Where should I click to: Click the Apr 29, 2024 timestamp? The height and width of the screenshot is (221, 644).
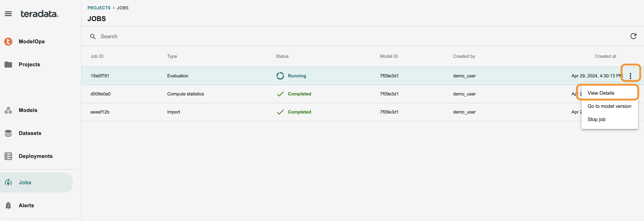pyautogui.click(x=597, y=76)
